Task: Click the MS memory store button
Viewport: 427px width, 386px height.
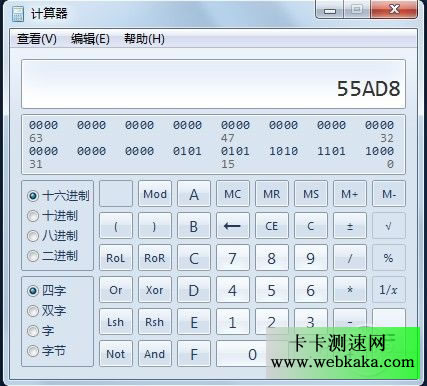Action: click(311, 194)
